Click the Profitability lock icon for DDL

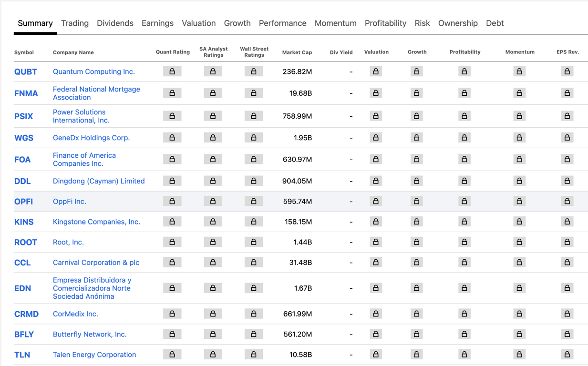click(x=464, y=181)
